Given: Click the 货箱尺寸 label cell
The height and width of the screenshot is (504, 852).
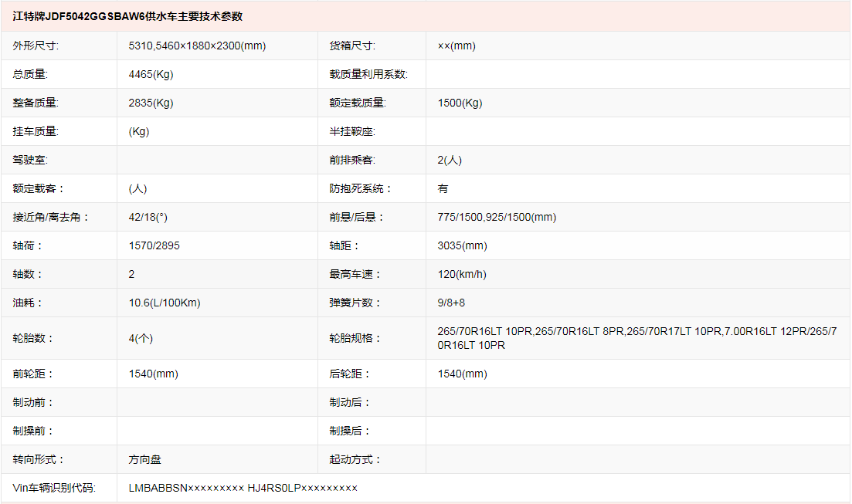Looking at the screenshot, I should point(352,46).
